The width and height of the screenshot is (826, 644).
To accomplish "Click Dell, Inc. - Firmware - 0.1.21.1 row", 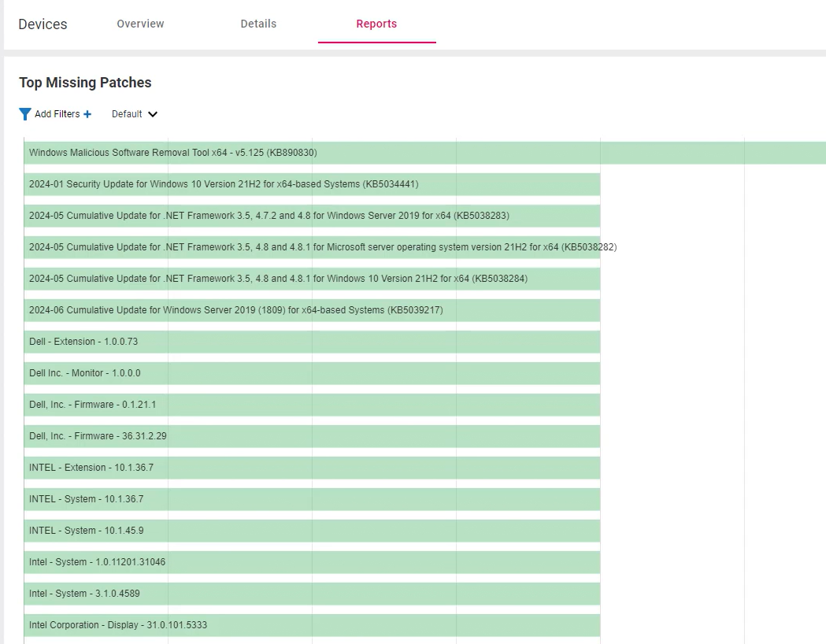I will (x=312, y=405).
